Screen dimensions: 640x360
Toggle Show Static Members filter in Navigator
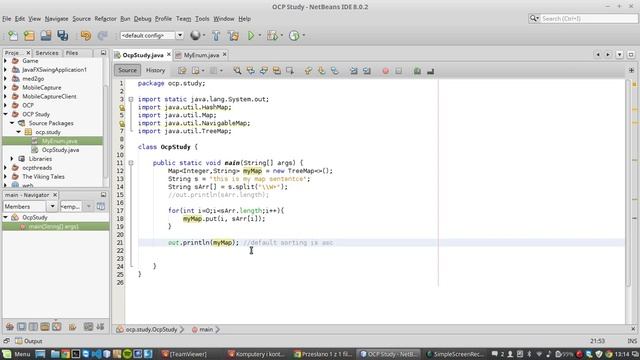click(33, 327)
